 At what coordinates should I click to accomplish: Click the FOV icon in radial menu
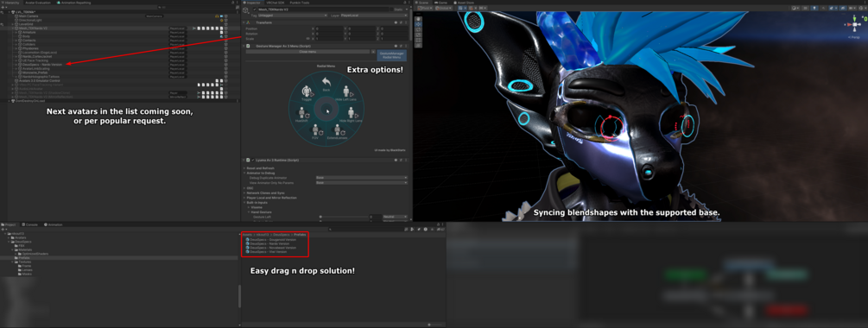click(315, 130)
